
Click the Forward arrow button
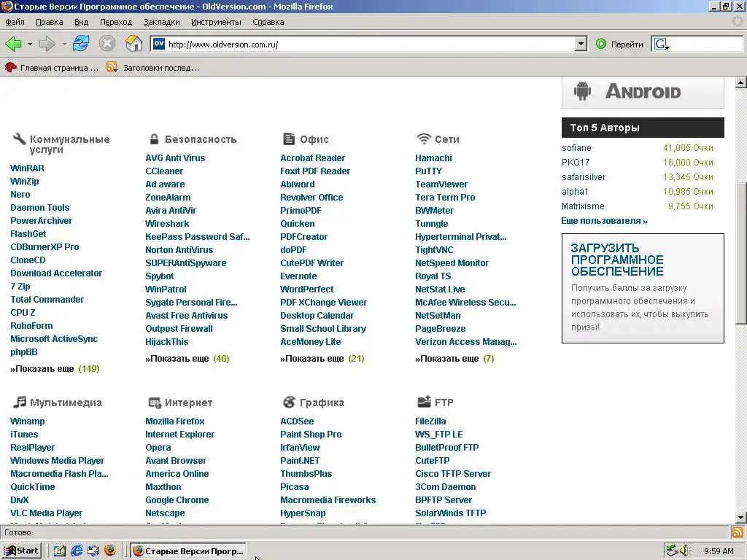point(47,44)
